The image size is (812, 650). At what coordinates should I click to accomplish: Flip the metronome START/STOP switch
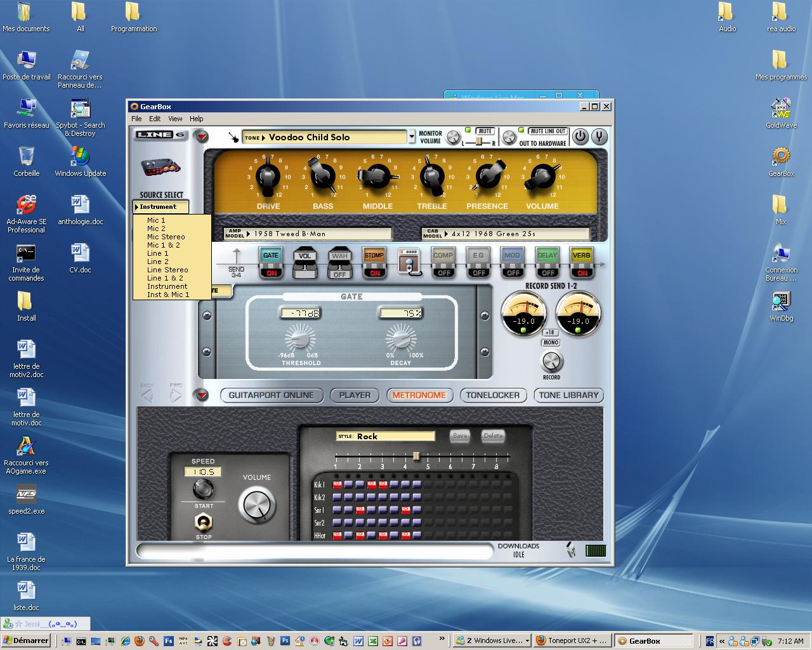tap(204, 522)
